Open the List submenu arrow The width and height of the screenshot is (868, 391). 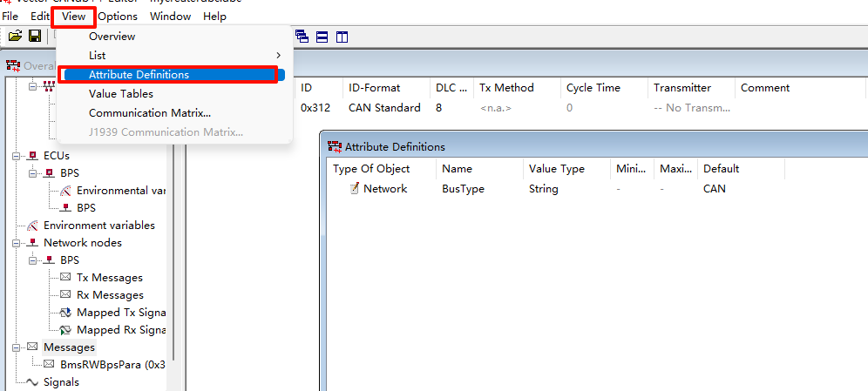(x=279, y=56)
